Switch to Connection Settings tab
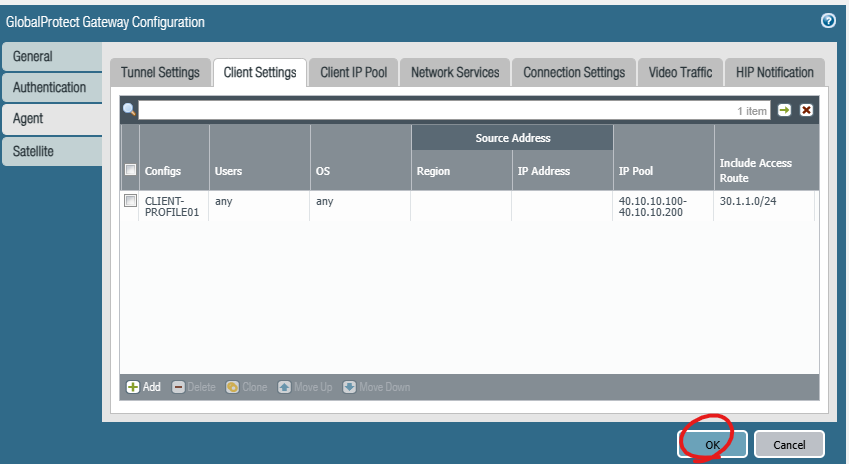This screenshot has height=464, width=849. tap(574, 73)
